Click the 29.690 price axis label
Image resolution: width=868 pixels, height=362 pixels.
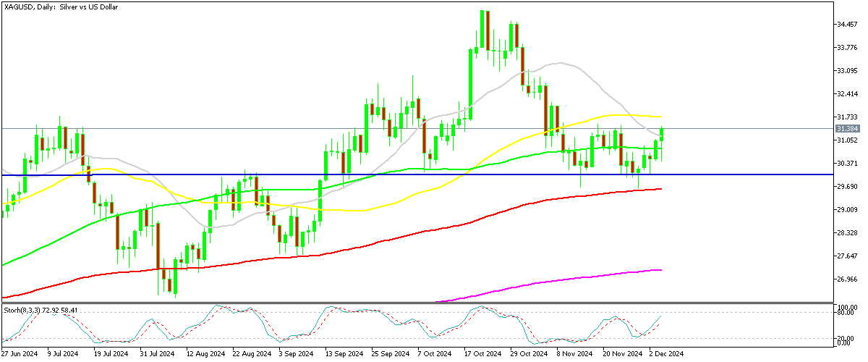847,186
